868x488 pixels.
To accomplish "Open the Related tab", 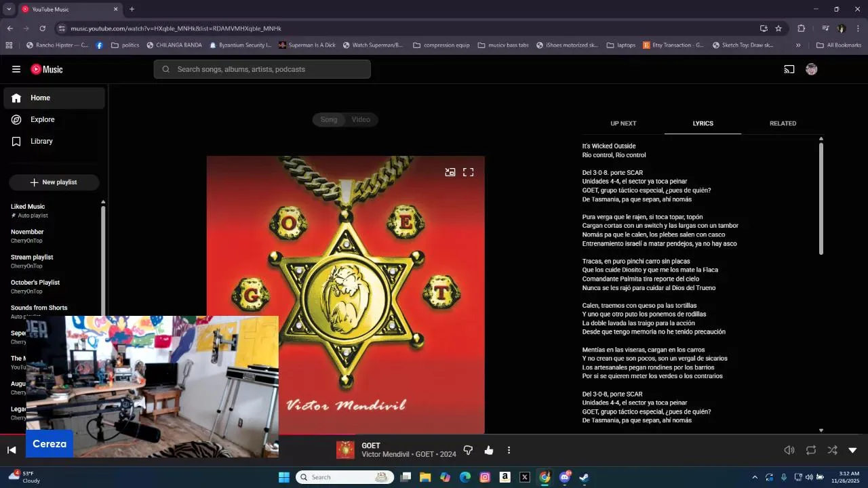I will (783, 123).
